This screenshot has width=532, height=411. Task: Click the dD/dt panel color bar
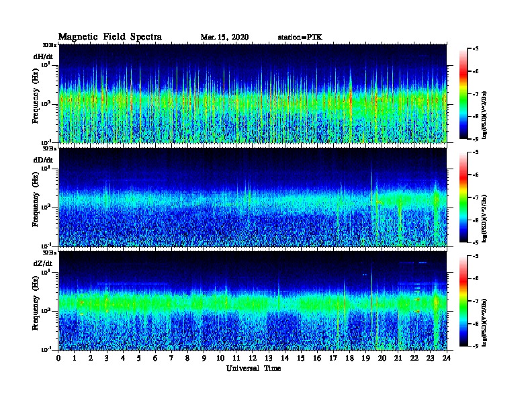click(463, 197)
